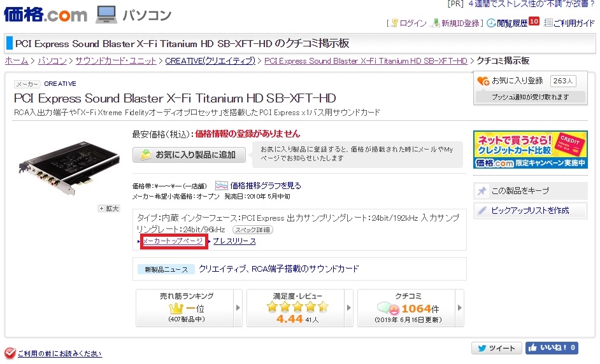Viewport: 600px width, 364px height.
Task: Enlarge image with ＋拡大 button
Action: point(109,208)
